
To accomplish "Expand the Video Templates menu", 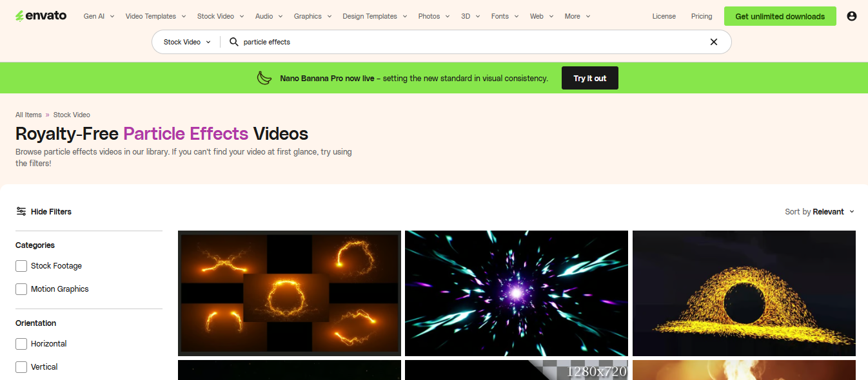I will click(x=155, y=16).
